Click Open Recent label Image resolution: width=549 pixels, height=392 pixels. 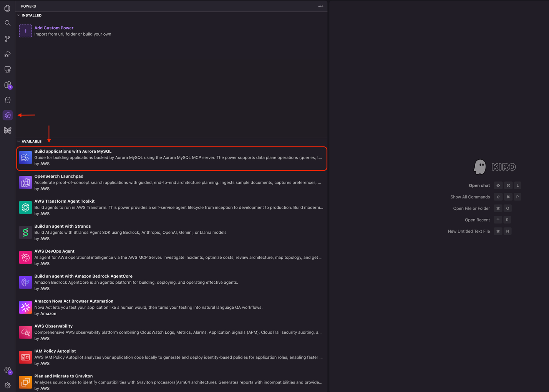tap(477, 220)
